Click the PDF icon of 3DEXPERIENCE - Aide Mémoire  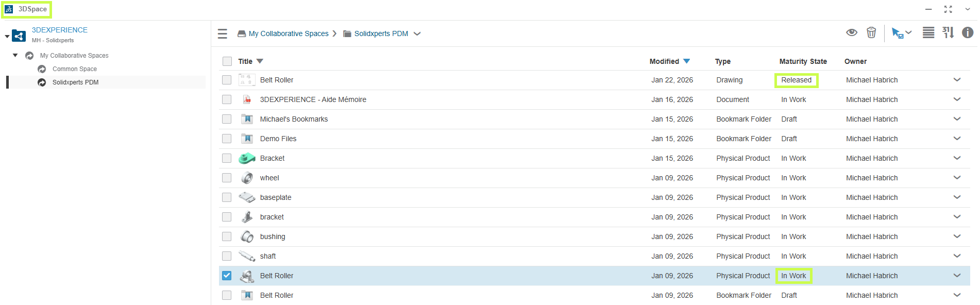(247, 99)
